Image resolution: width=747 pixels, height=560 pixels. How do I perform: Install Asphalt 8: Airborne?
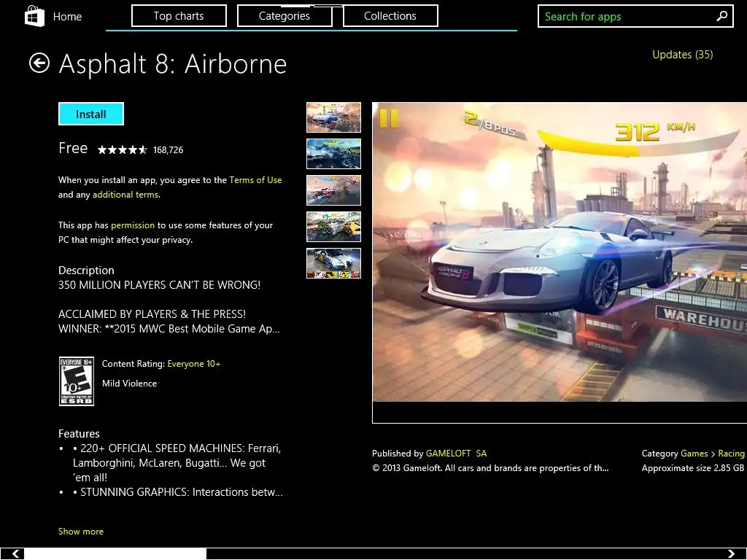(91, 114)
